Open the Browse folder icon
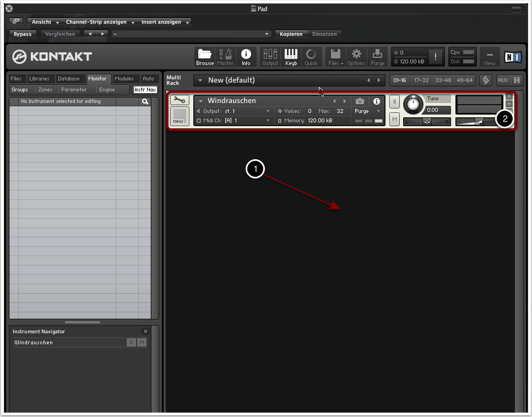 [205, 57]
